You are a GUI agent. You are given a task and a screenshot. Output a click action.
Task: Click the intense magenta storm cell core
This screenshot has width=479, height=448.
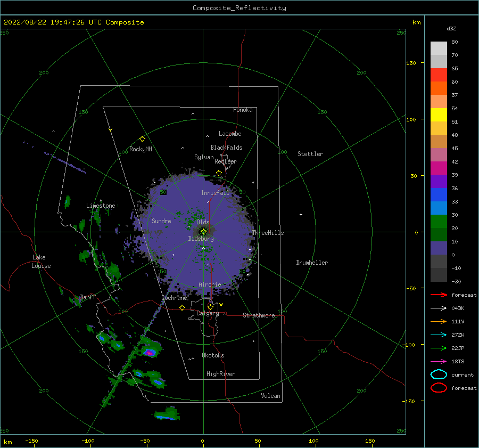click(x=150, y=353)
